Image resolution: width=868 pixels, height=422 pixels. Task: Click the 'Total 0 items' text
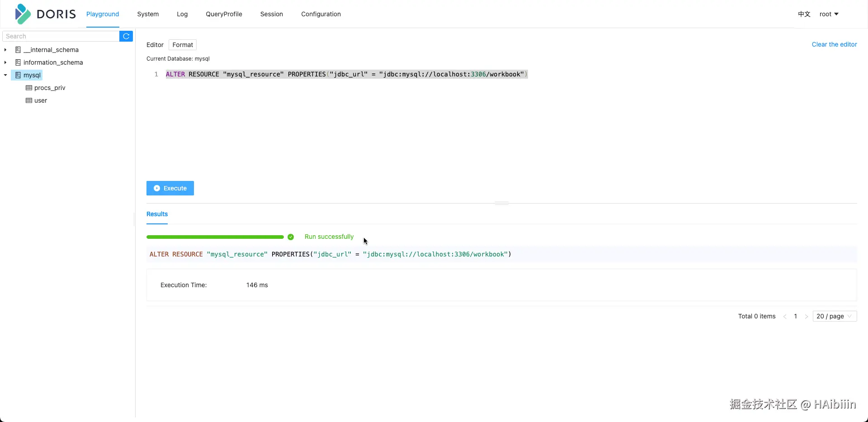click(x=757, y=316)
